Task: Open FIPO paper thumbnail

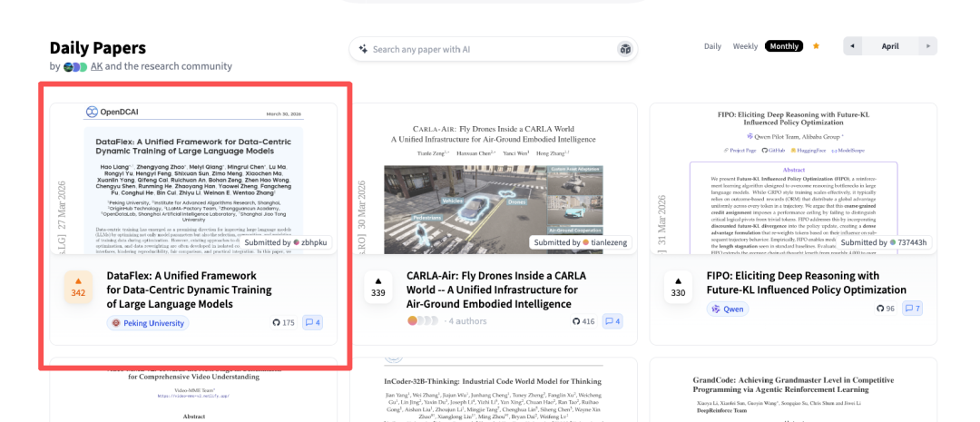Action: click(793, 180)
